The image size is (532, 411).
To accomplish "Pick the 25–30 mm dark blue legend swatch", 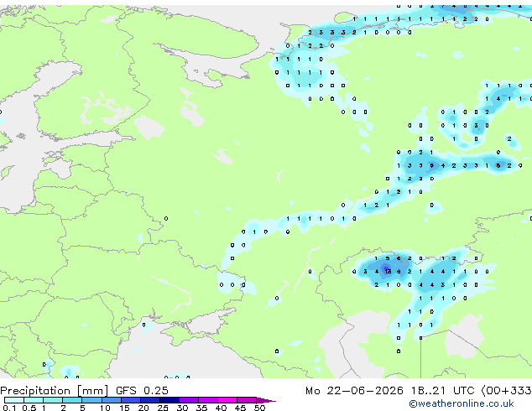I will click(170, 400).
